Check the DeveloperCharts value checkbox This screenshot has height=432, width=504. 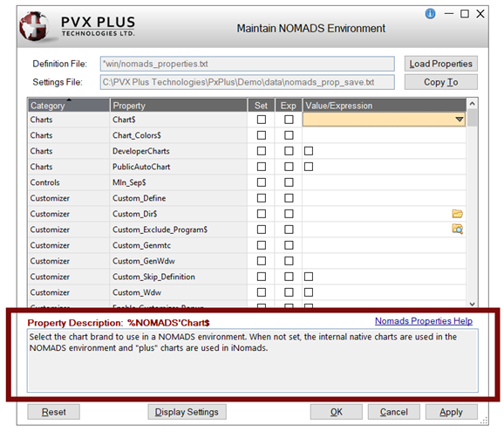(309, 151)
